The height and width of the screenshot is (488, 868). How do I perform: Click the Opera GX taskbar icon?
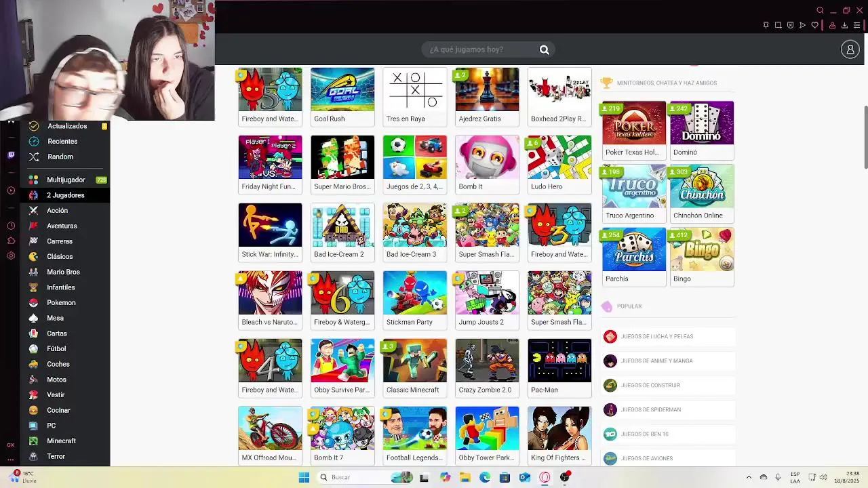(545, 477)
